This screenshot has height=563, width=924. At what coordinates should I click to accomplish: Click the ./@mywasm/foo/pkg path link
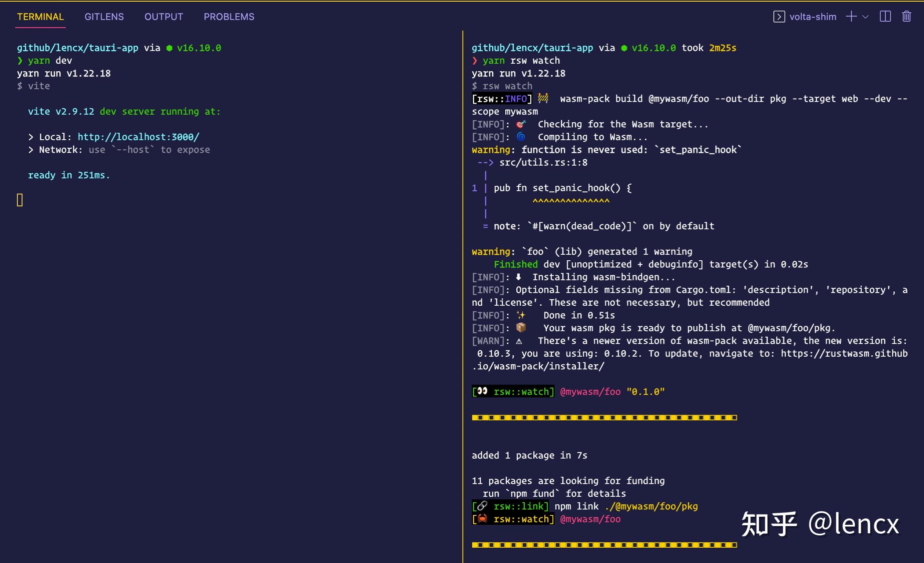coord(651,506)
